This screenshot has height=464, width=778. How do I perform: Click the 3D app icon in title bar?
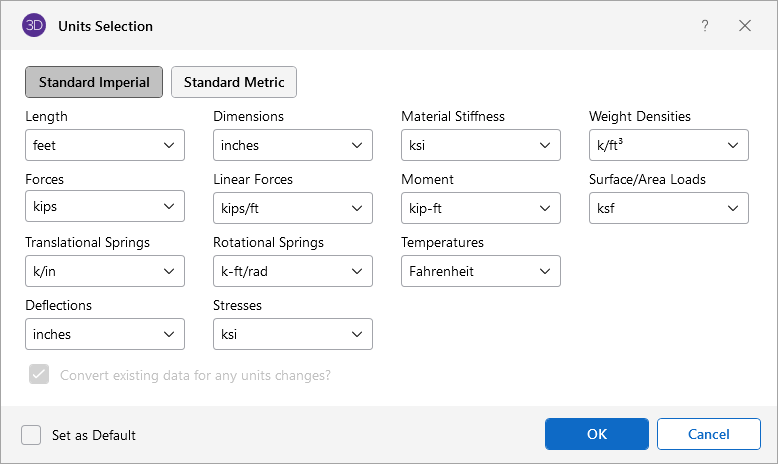[x=33, y=26]
